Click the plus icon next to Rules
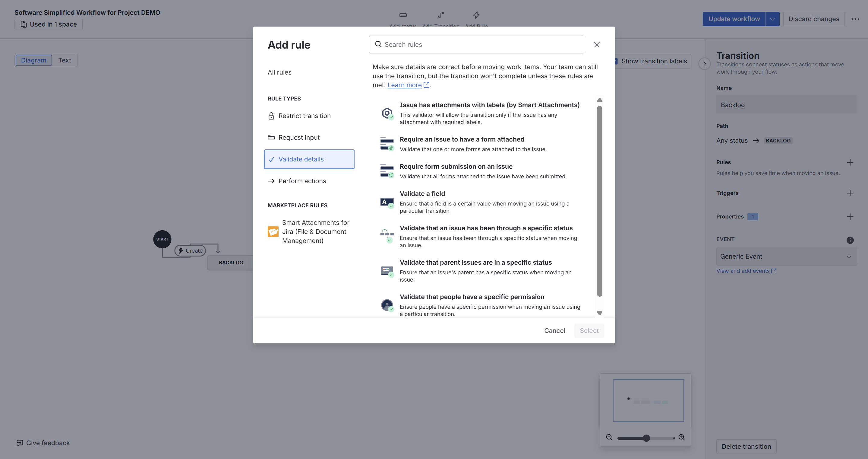 click(x=850, y=163)
